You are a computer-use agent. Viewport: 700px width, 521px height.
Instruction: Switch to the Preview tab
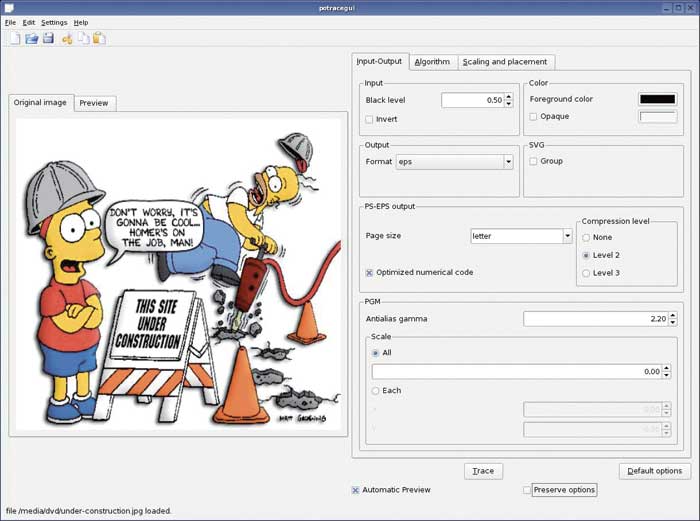click(x=94, y=103)
